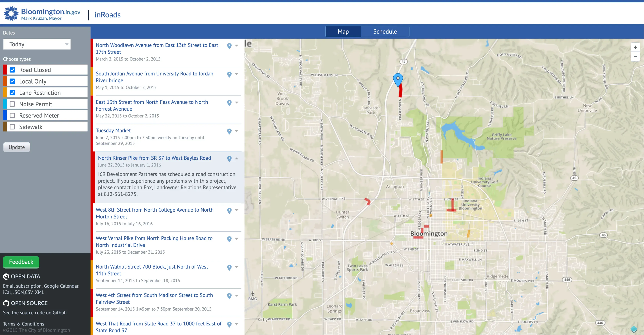Click the blue location marker on the map
Image resolution: width=644 pixels, height=335 pixels.
[398, 79]
